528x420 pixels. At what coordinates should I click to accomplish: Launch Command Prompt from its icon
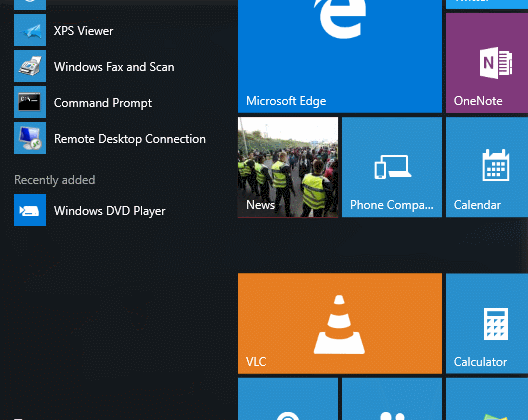pos(30,102)
